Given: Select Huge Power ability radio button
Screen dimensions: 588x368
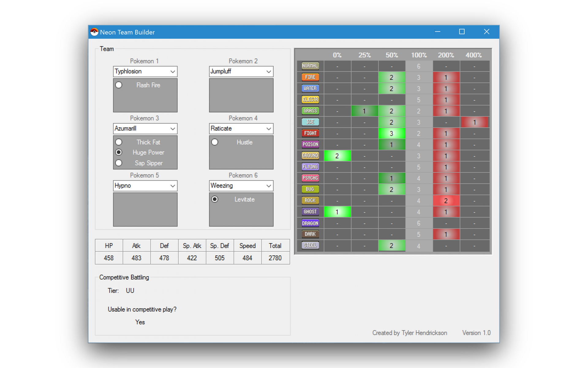Looking at the screenshot, I should [119, 152].
